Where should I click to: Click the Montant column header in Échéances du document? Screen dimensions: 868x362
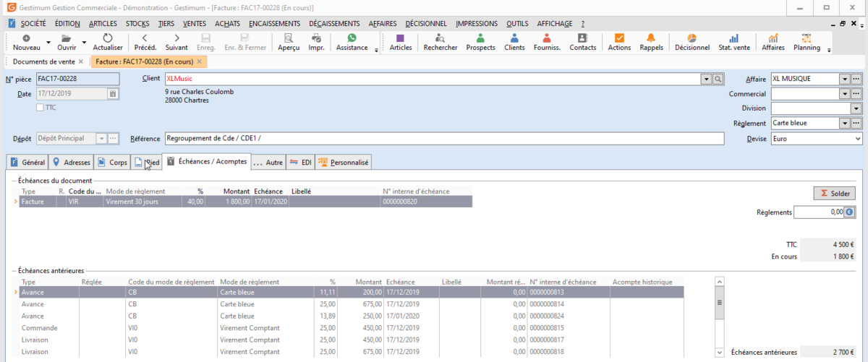tap(236, 191)
